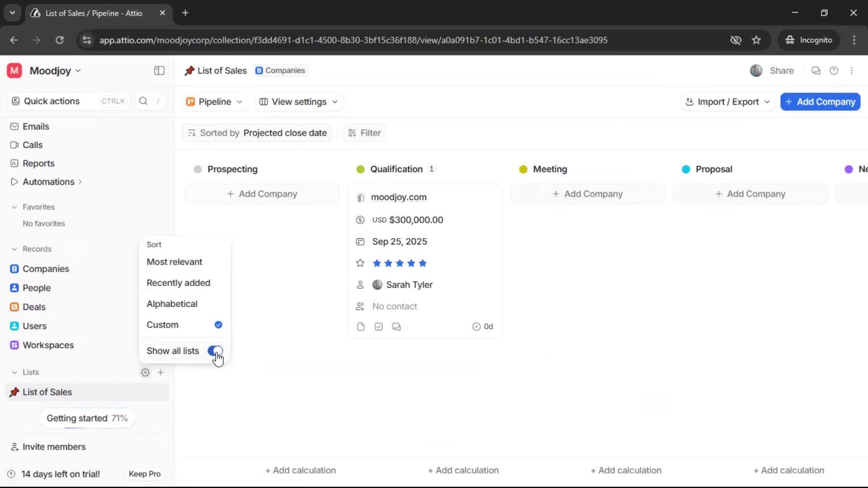
Task: Choose Alphabetical sorting
Action: (x=172, y=304)
